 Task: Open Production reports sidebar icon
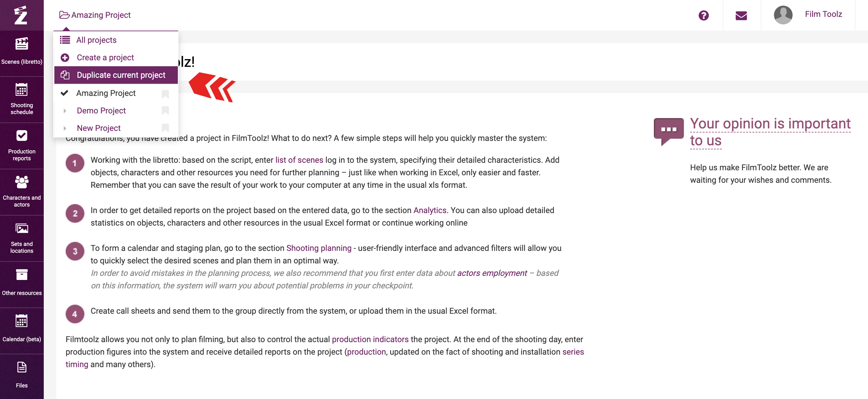(22, 136)
